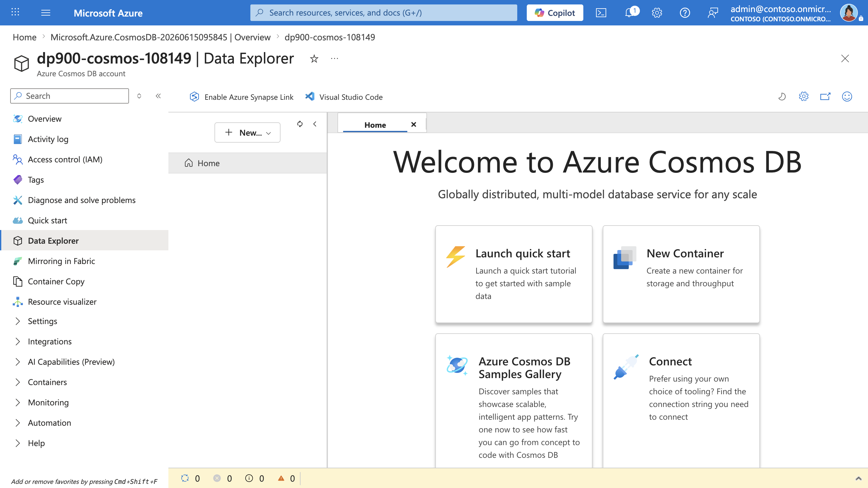This screenshot has height=488, width=868.
Task: Open Data Explorer in full screen window
Action: 825,97
